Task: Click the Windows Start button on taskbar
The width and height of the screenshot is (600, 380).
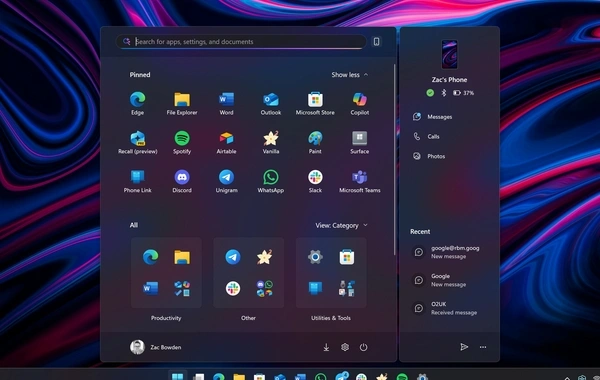Action: [x=178, y=377]
